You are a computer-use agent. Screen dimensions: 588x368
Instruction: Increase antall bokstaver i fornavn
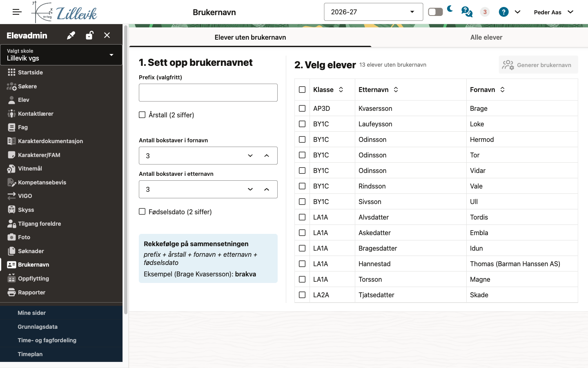[267, 156]
